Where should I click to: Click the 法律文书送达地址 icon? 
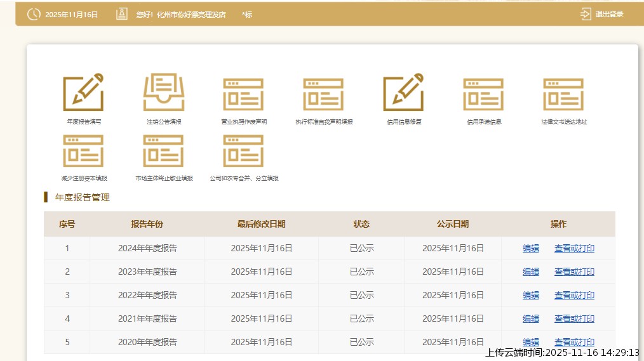coord(563,95)
